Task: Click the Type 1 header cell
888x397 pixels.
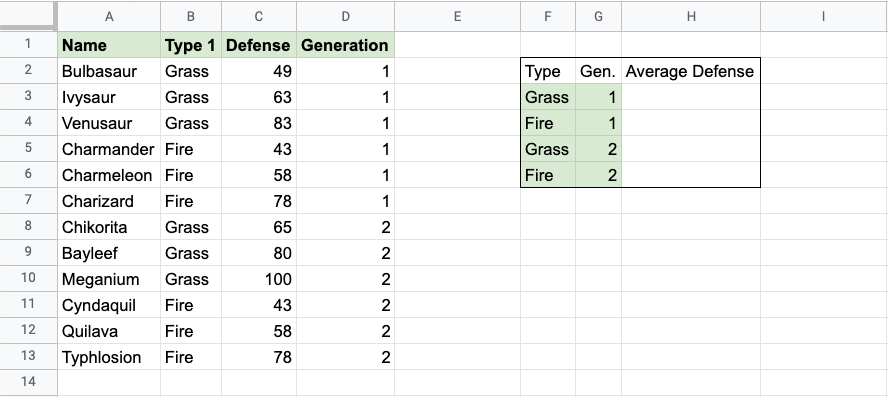Action: 191,45
